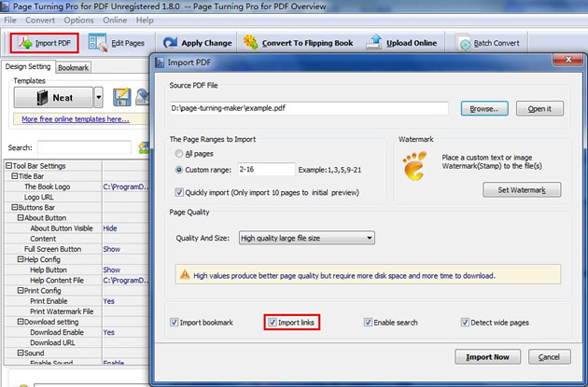588x387 pixels.
Task: Select About Button Visible row
Action: (x=77, y=228)
